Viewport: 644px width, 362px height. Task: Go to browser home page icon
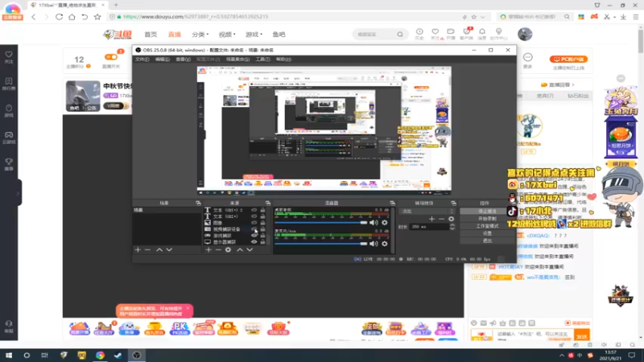click(72, 17)
